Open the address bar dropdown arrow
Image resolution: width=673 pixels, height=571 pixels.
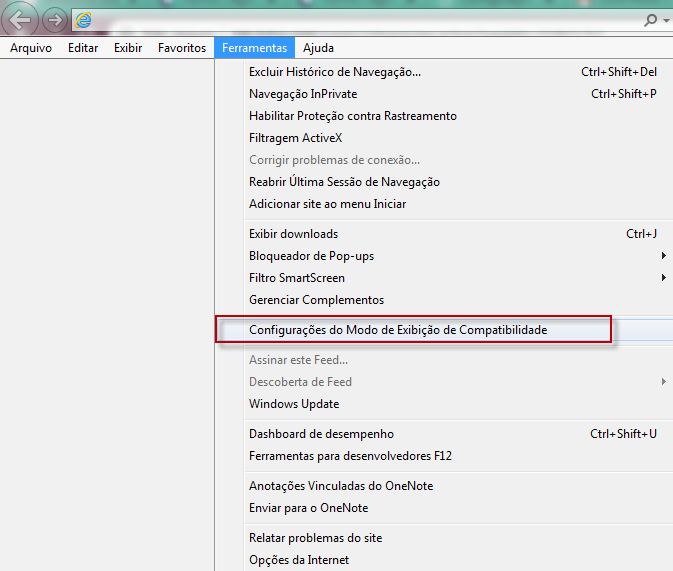666,20
